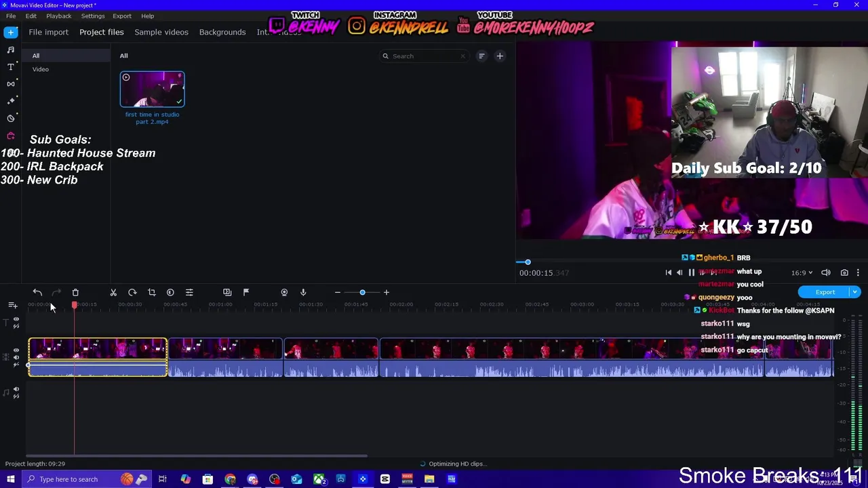
Task: Switch to File import tab
Action: [48, 32]
